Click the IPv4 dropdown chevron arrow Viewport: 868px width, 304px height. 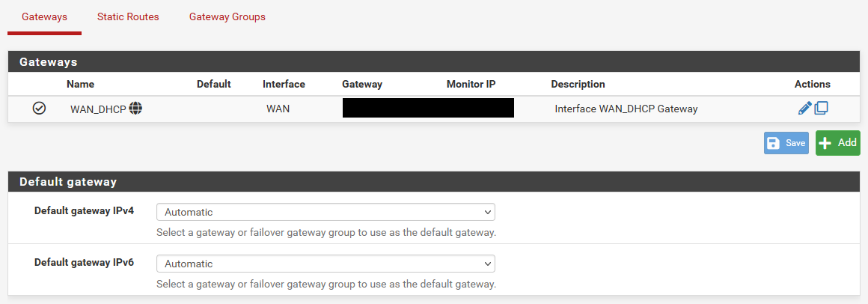point(487,212)
